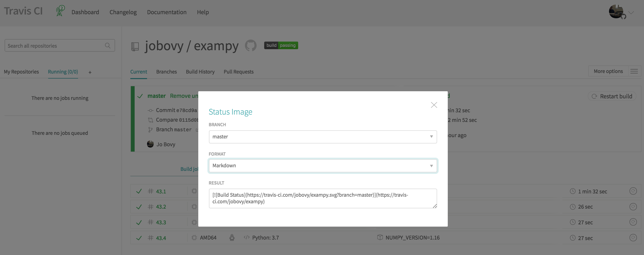This screenshot has height=255, width=644.
Task: Restart job 43.4 via circular icon
Action: point(633,238)
